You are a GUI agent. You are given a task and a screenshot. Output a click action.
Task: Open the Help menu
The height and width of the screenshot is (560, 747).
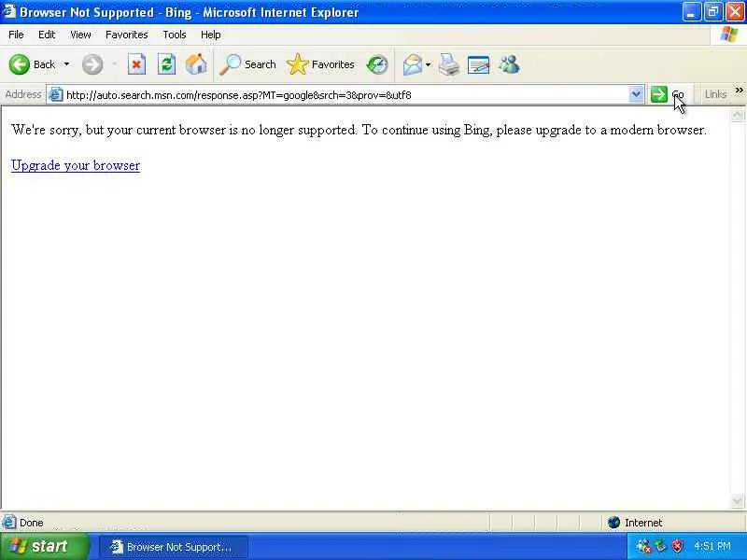(x=210, y=35)
